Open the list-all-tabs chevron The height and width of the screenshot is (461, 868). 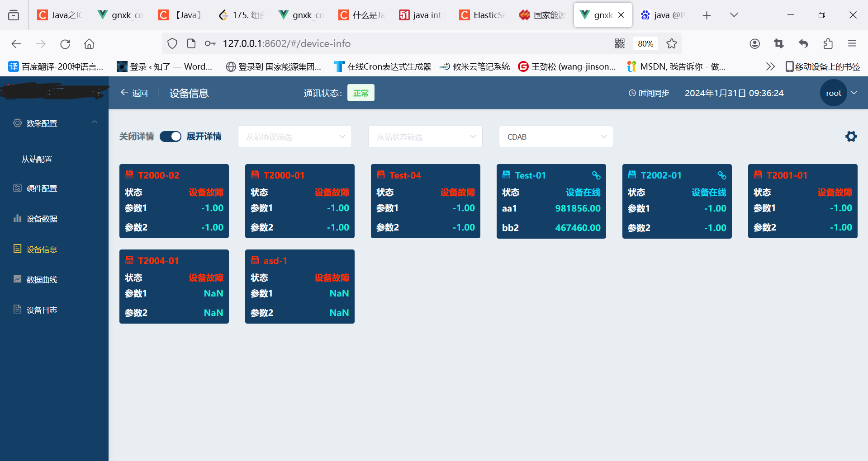[x=734, y=15]
